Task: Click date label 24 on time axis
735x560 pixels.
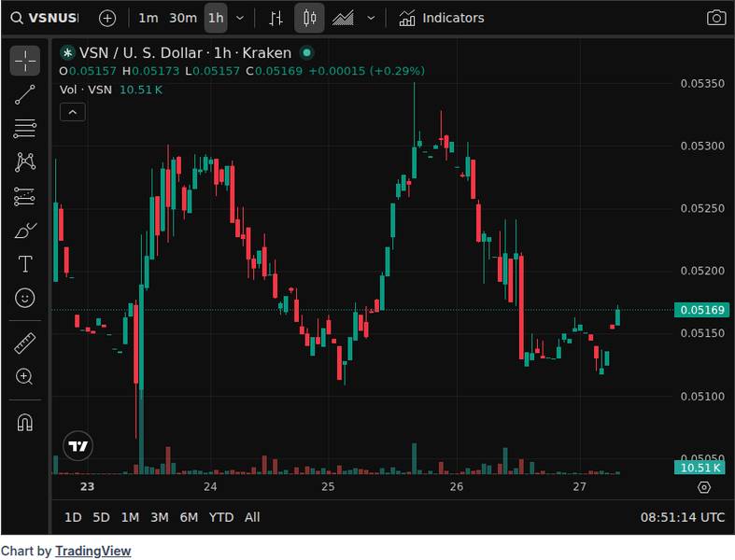Action: pyautogui.click(x=210, y=486)
